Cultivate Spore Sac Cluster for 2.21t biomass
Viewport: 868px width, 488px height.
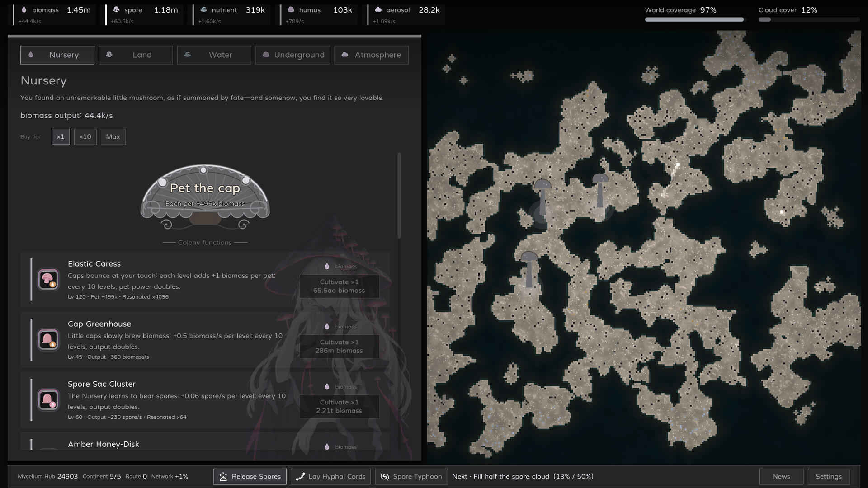tap(339, 406)
